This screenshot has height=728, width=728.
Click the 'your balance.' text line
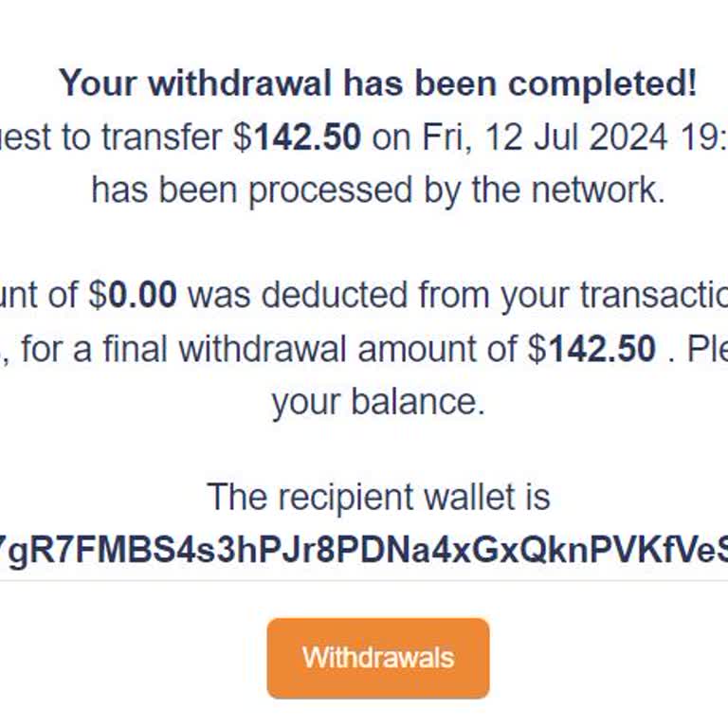click(x=377, y=402)
